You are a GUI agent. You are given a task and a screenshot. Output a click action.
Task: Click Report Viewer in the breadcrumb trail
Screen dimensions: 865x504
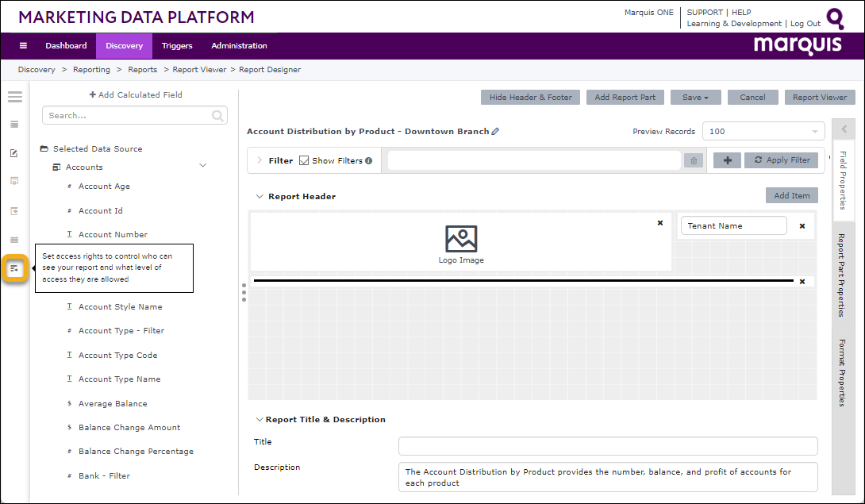[199, 70]
